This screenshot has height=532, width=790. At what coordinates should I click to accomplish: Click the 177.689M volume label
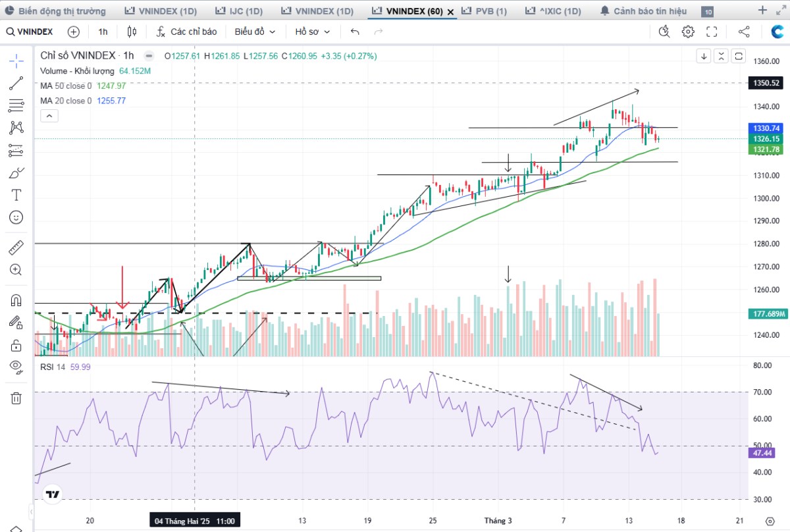click(x=768, y=314)
